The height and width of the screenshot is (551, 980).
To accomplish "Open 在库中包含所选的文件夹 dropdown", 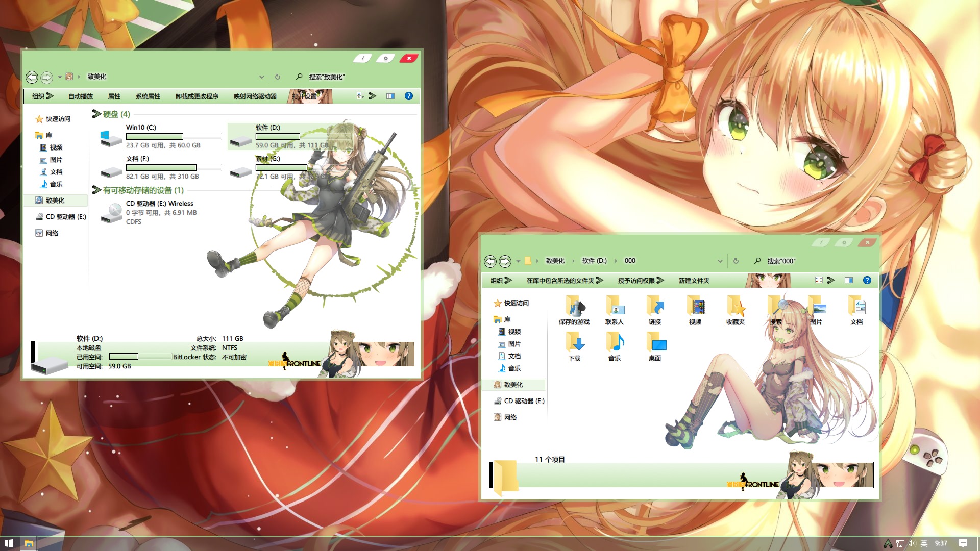I will tap(565, 280).
